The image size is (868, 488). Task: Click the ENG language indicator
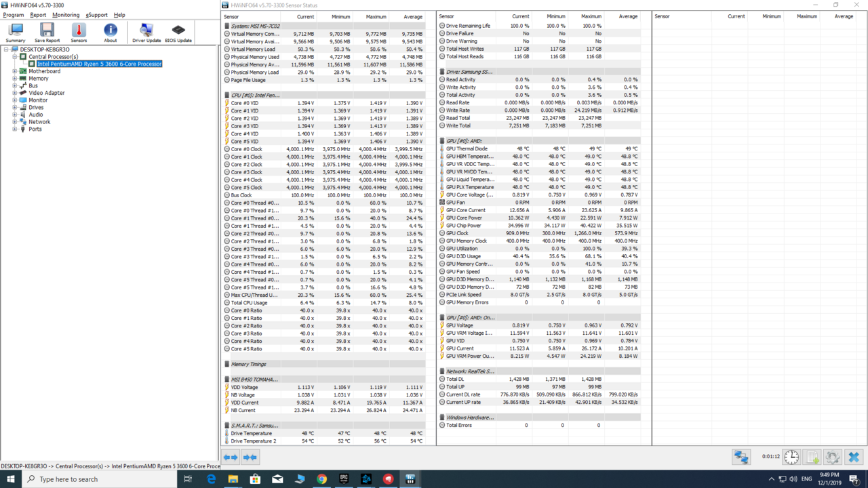pos(806,479)
